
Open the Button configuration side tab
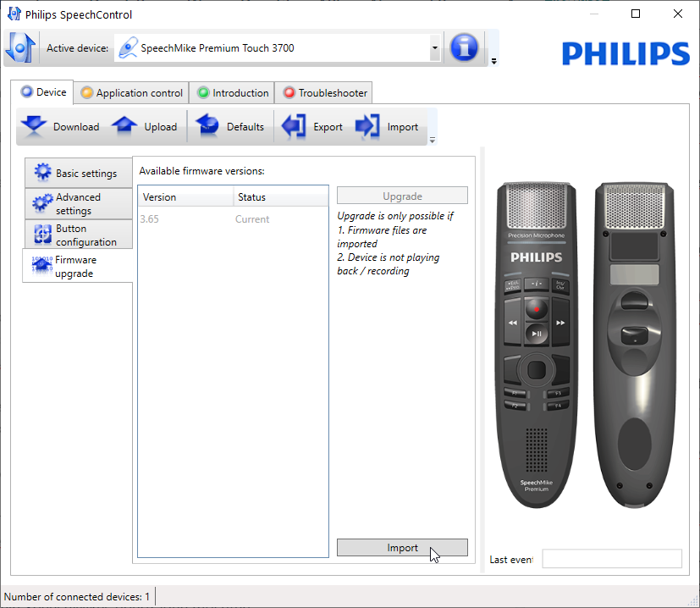coord(79,235)
